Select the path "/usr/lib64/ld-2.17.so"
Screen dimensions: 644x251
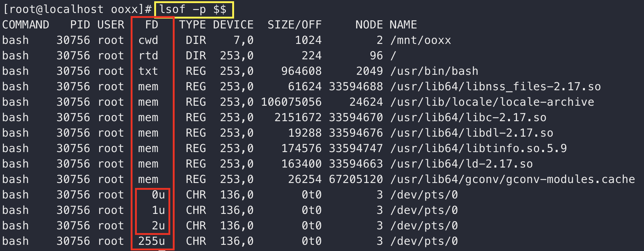tap(461, 164)
